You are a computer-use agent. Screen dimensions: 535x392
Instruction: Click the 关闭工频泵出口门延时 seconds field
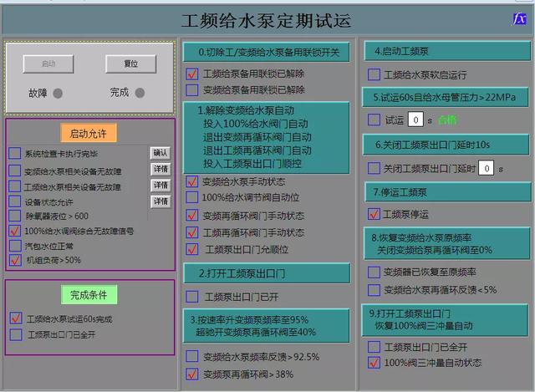pos(486,169)
